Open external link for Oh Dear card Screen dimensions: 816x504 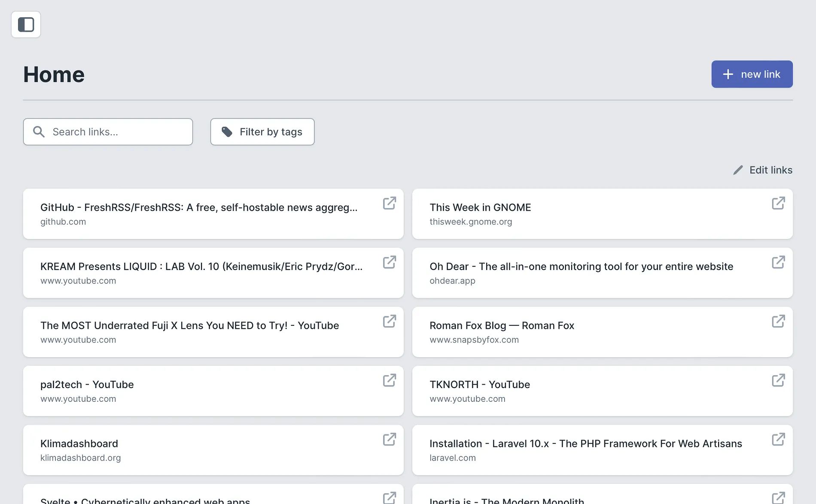778,262
